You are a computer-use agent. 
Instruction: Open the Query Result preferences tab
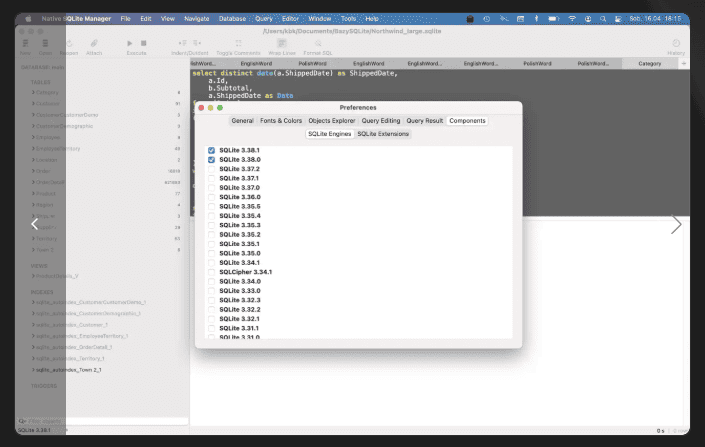pyautogui.click(x=425, y=121)
